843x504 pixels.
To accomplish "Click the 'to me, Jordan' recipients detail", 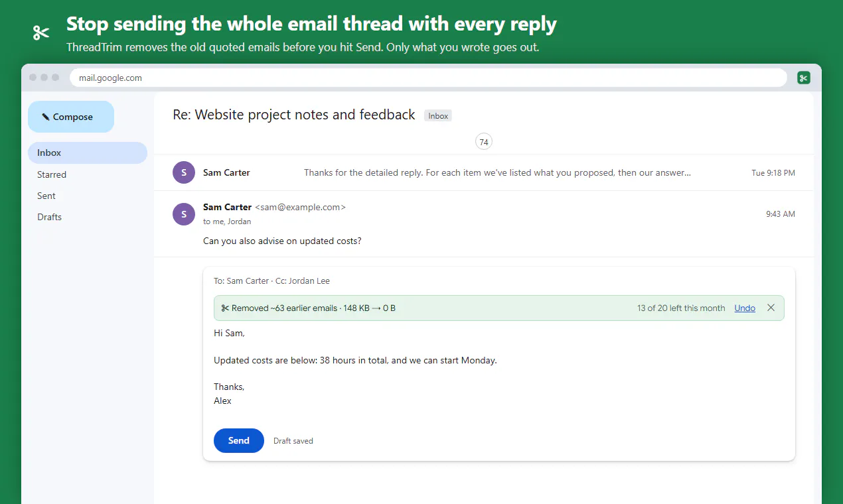I will coord(227,221).
